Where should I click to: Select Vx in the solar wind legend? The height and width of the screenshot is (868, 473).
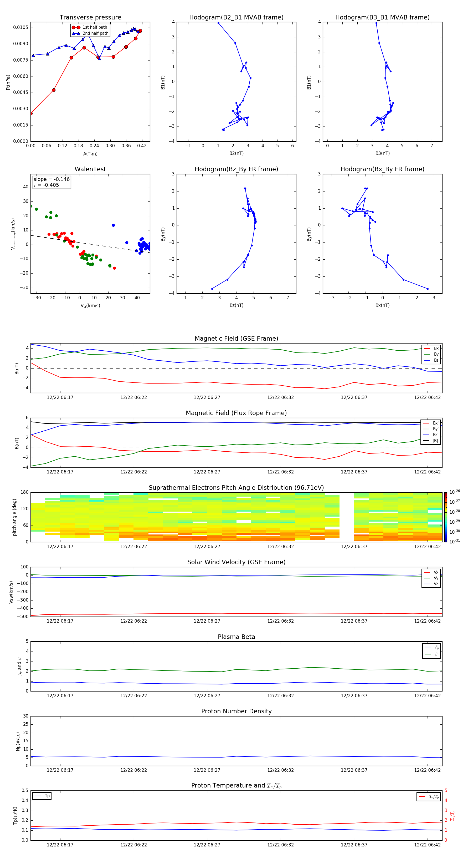click(x=431, y=572)
